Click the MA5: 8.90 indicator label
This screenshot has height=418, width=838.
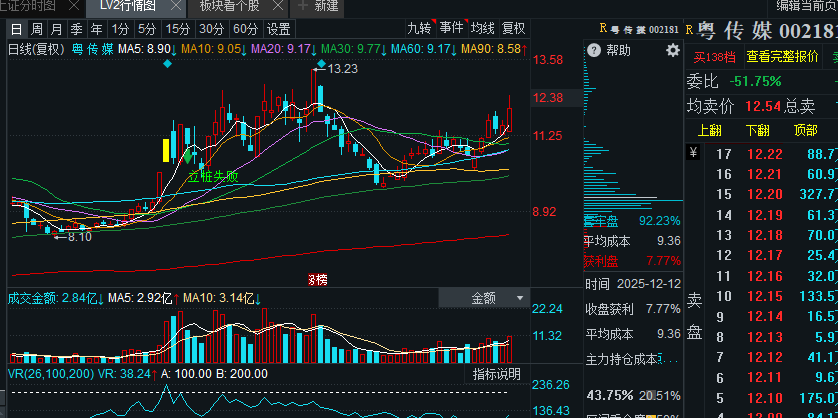point(148,50)
